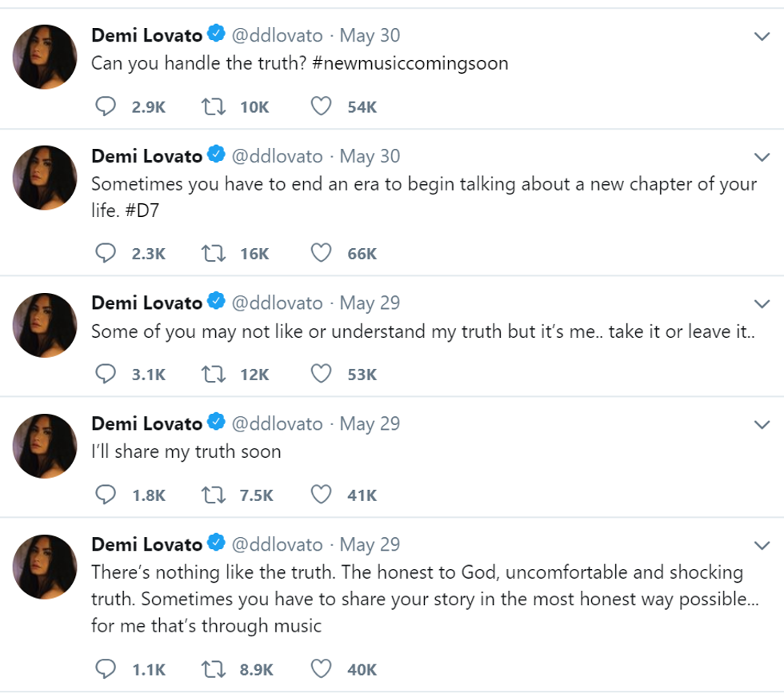The image size is (784, 698).
Task: Like the "take it or leave it" tweet
Action: (x=321, y=374)
